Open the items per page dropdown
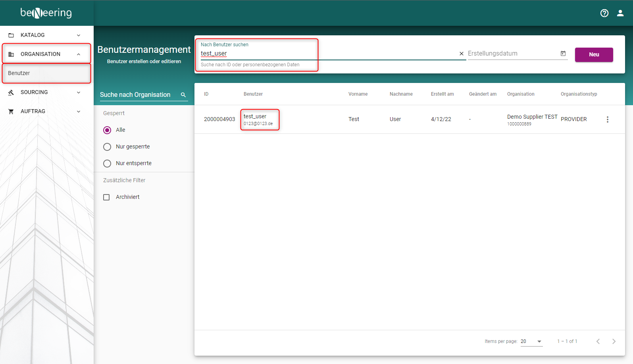 pos(531,341)
